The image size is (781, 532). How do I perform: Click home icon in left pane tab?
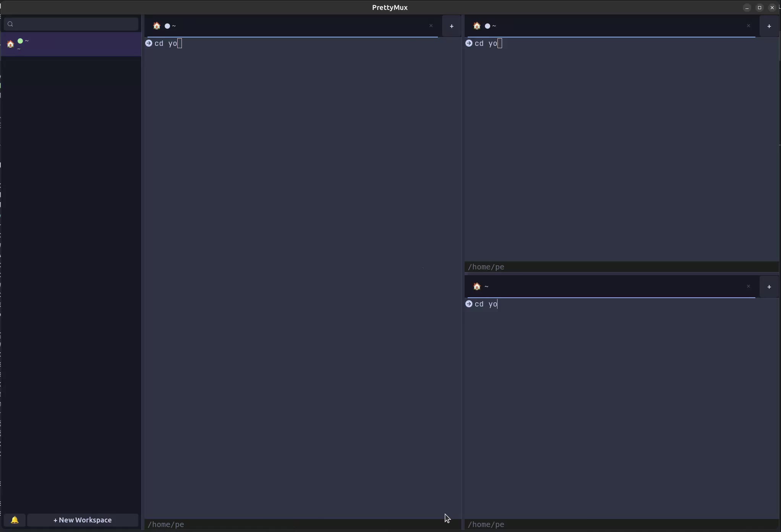[157, 26]
